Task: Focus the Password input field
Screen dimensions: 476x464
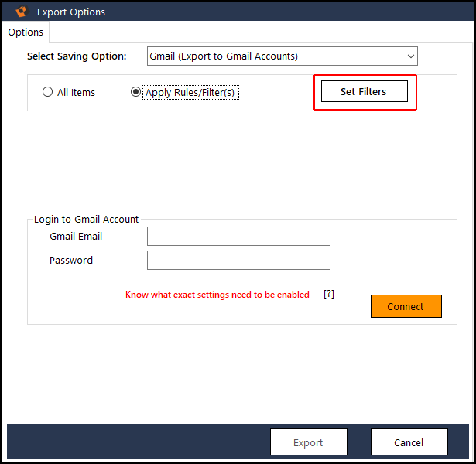Action: (238, 260)
